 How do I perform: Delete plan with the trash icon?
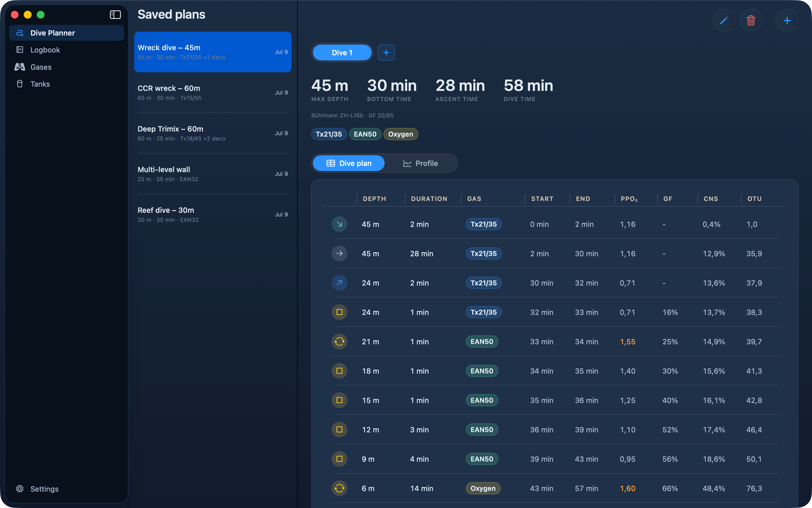[x=751, y=21]
